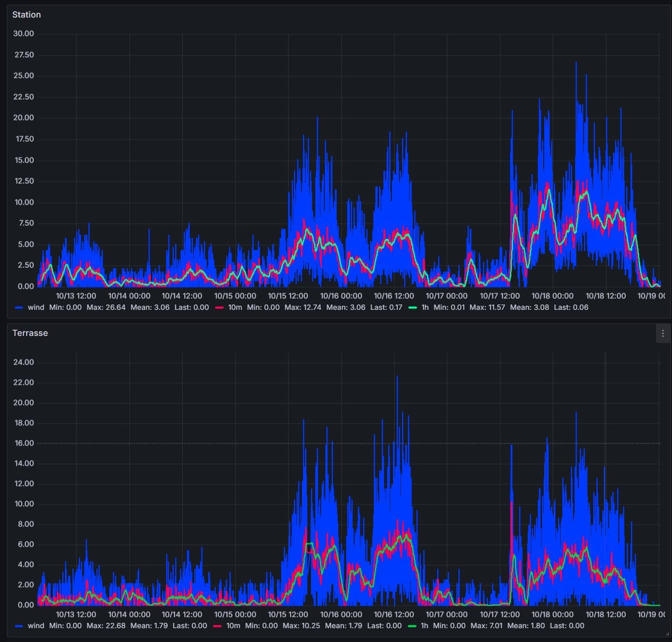Screen dimensions: 672x642
Task: Toggle the 10m series in Station legend
Action: 234,307
